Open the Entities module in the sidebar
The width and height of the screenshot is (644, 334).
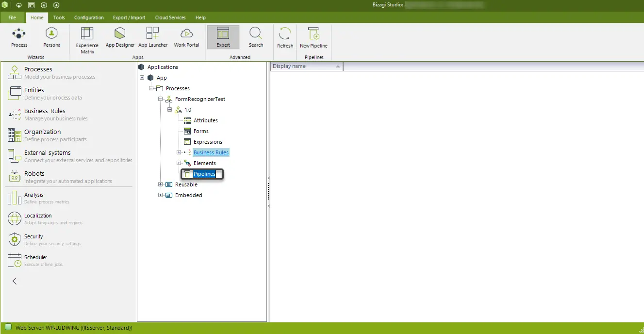(69, 93)
